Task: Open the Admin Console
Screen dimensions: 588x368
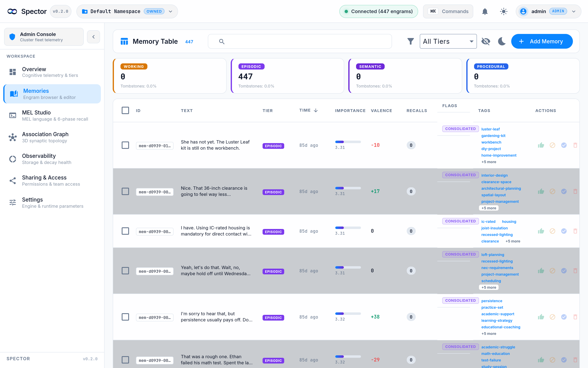Action: tap(44, 37)
